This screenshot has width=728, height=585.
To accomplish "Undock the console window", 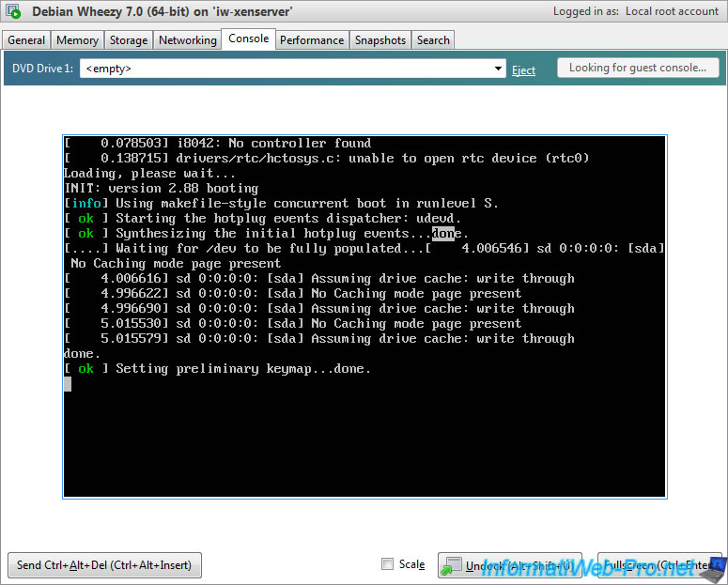I will pos(510,565).
